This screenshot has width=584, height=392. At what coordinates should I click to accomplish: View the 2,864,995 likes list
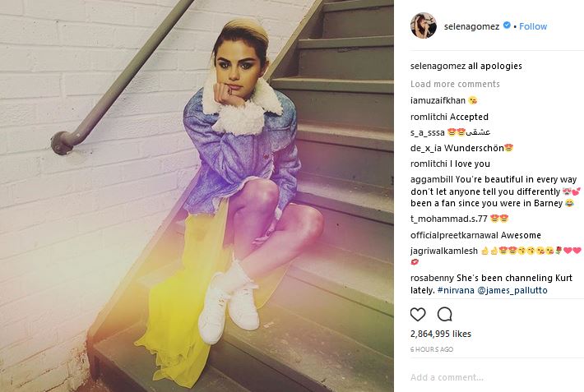click(441, 334)
